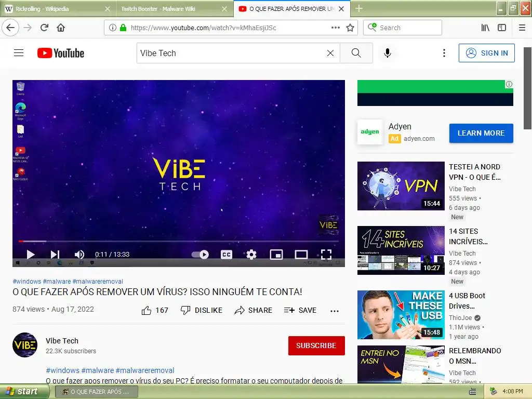The image size is (532, 399).
Task: Open ad info icon on banner
Action: click(x=509, y=84)
